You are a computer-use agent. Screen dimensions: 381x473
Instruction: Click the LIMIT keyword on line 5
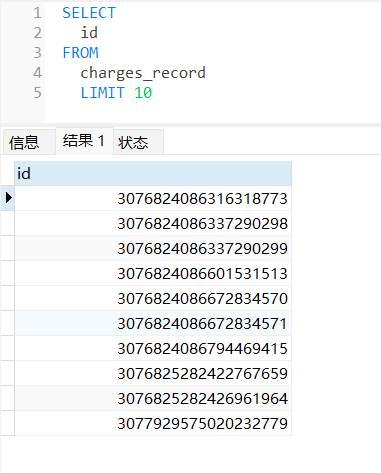(x=103, y=93)
